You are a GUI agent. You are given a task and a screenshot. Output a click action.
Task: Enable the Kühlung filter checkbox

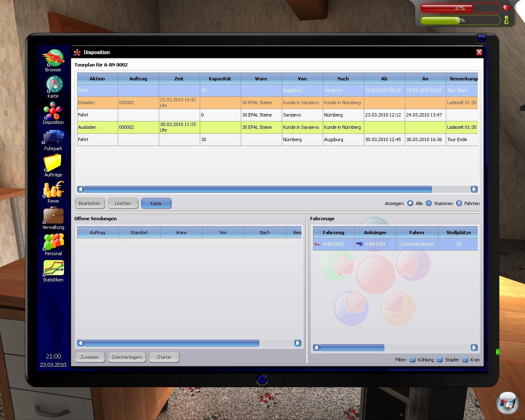tap(413, 360)
